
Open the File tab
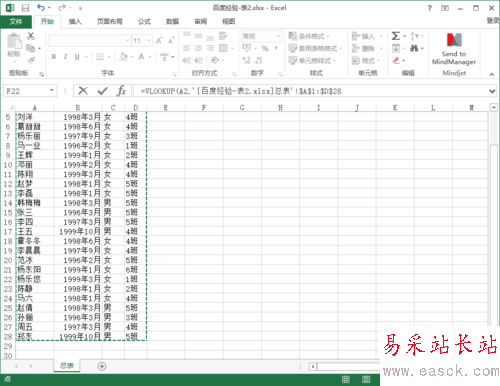coord(16,21)
